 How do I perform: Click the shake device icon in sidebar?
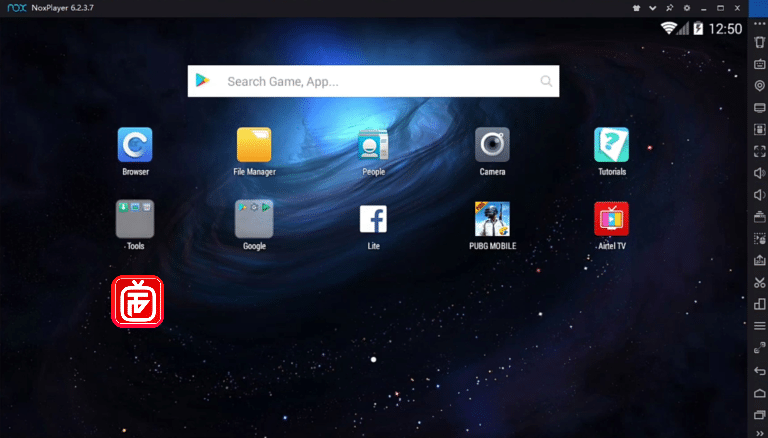click(760, 43)
